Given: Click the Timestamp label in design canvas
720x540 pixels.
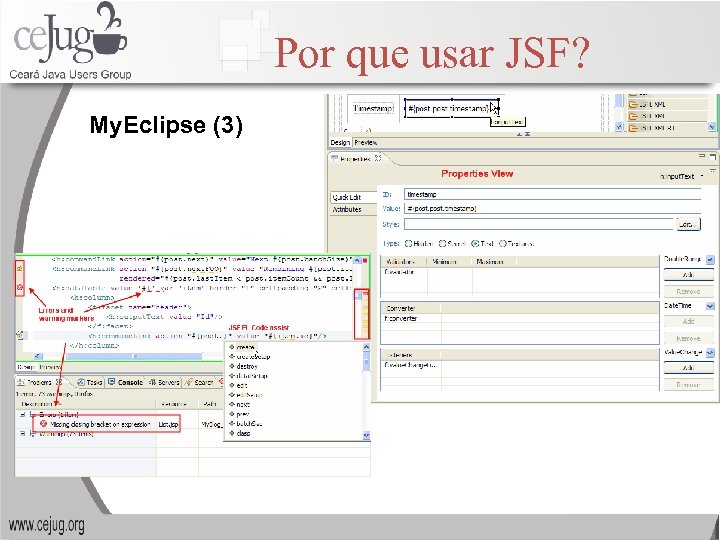Looking at the screenshot, I should tap(373, 108).
